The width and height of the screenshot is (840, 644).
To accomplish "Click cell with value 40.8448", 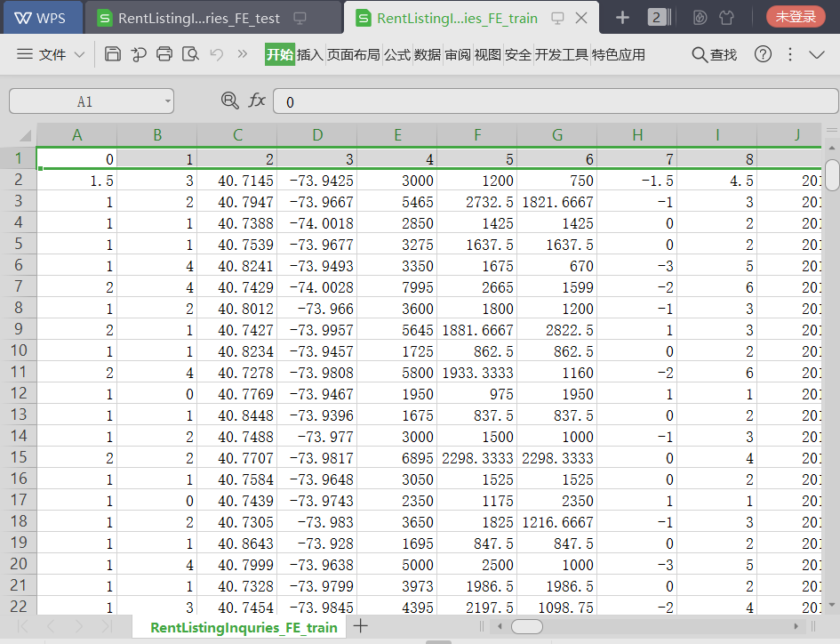I will pyautogui.click(x=237, y=415).
